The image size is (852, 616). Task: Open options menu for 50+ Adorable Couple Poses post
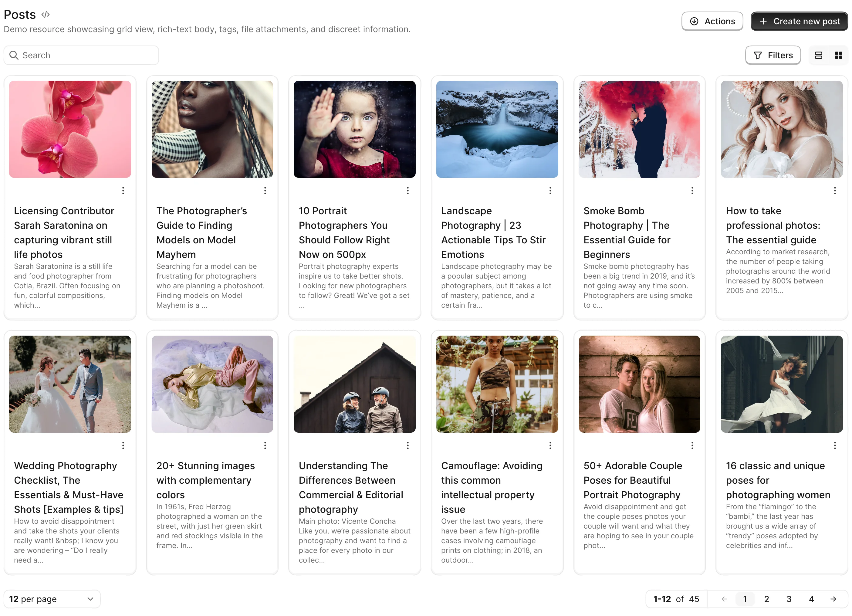692,445
